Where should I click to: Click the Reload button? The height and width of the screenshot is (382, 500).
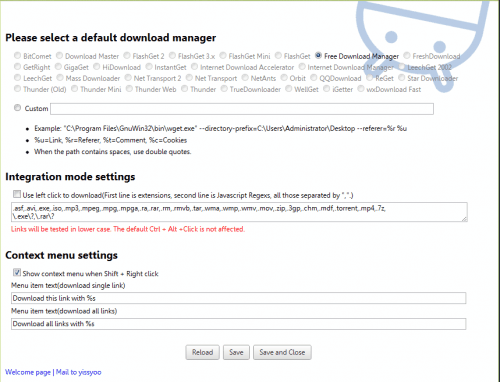[x=202, y=352]
